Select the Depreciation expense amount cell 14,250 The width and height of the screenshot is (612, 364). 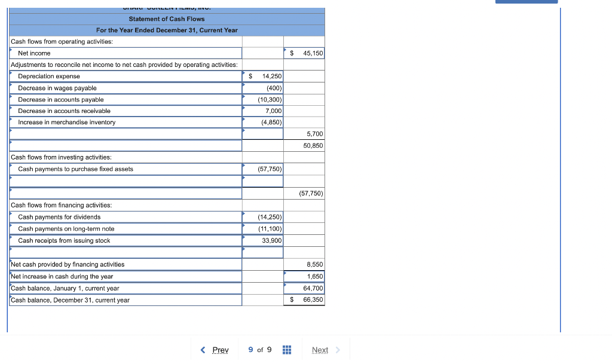(262, 76)
